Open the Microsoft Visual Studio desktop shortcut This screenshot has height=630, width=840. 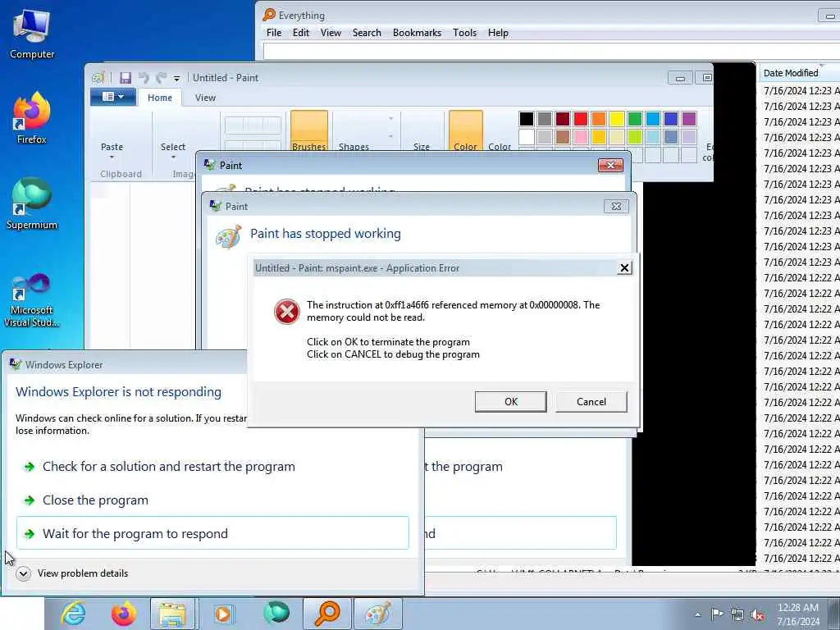pos(32,300)
